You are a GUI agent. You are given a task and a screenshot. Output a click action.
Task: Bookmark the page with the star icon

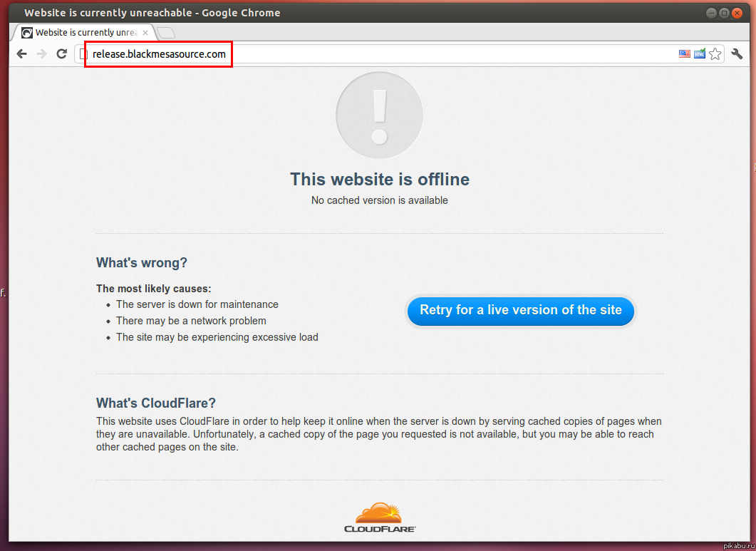tap(715, 53)
